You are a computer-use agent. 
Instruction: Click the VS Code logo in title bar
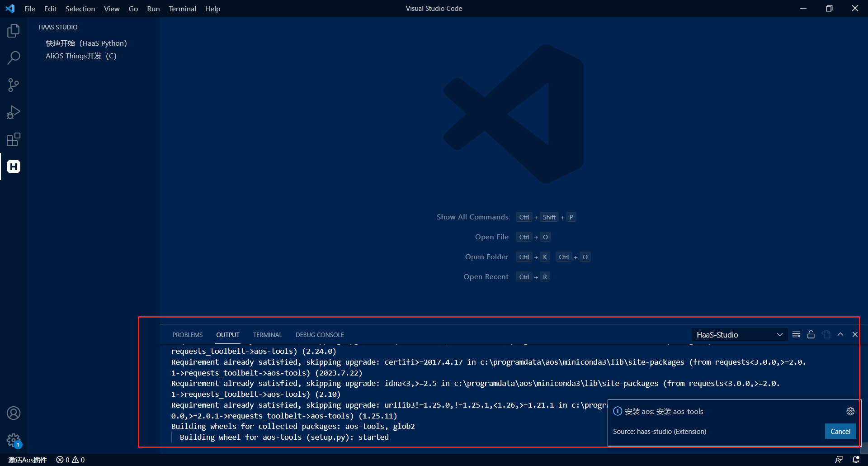tap(10, 9)
